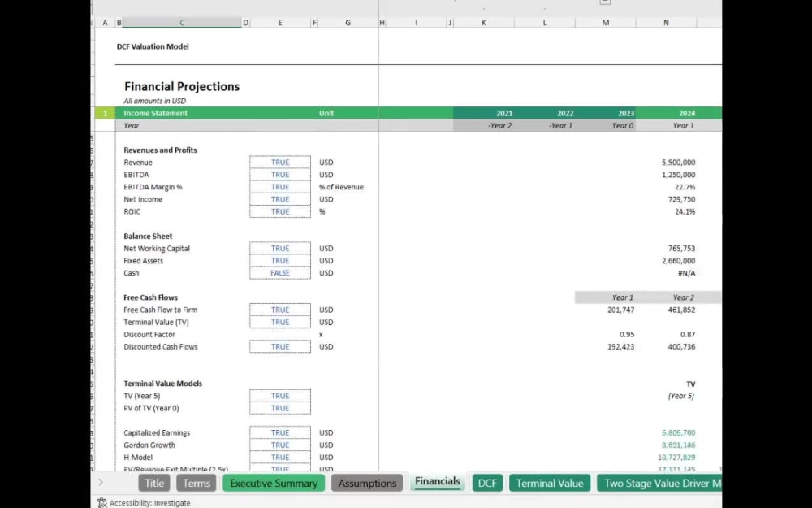The width and height of the screenshot is (812, 508).
Task: Click the #N/A error cell in Cash row
Action: tap(687, 273)
